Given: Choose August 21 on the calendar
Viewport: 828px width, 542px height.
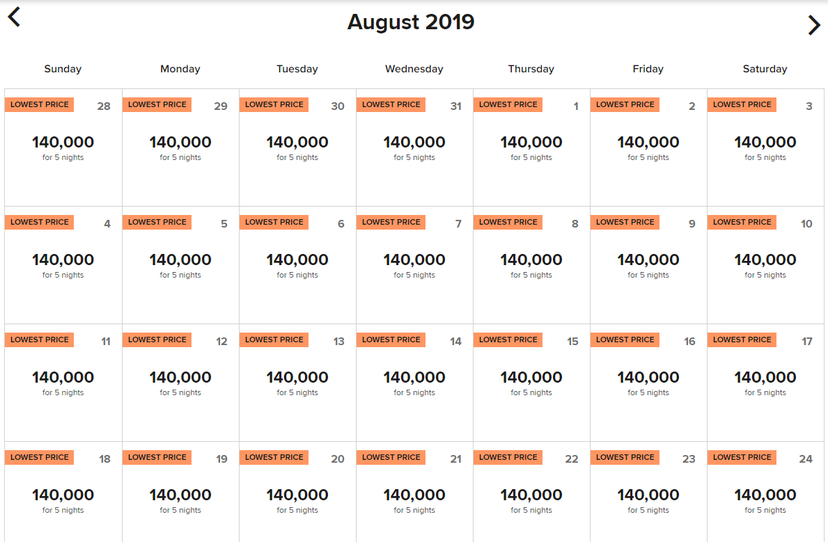Looking at the screenshot, I should point(414,497).
